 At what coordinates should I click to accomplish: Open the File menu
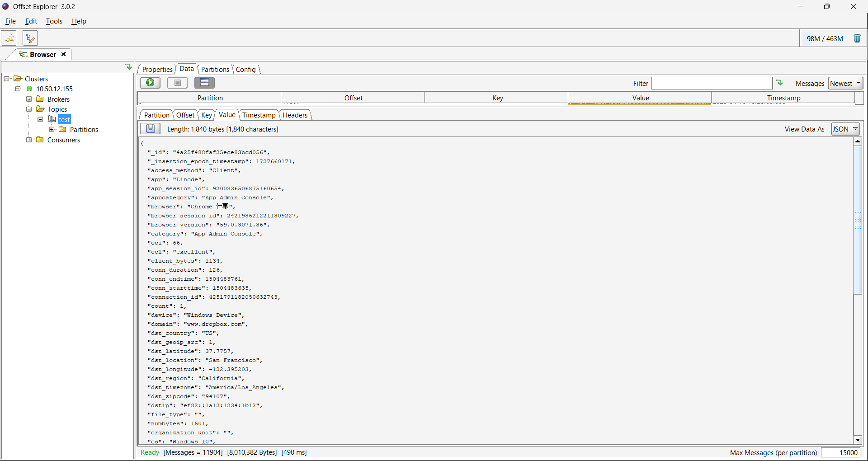[x=10, y=21]
